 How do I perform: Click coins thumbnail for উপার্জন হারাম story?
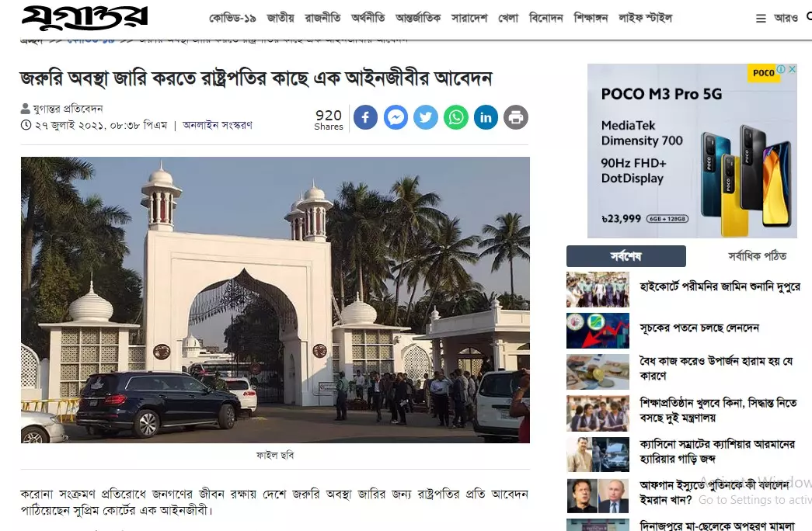[598, 372]
